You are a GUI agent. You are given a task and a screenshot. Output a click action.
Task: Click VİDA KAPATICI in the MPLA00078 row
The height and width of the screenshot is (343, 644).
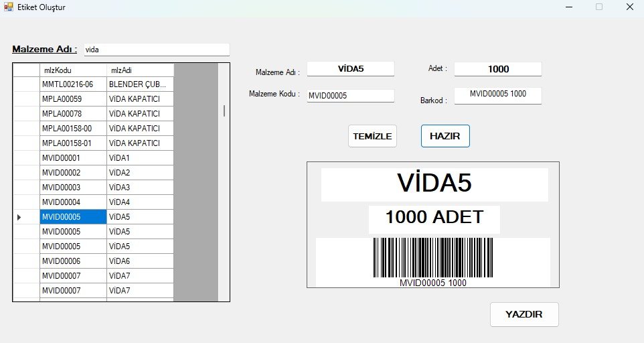click(140, 114)
